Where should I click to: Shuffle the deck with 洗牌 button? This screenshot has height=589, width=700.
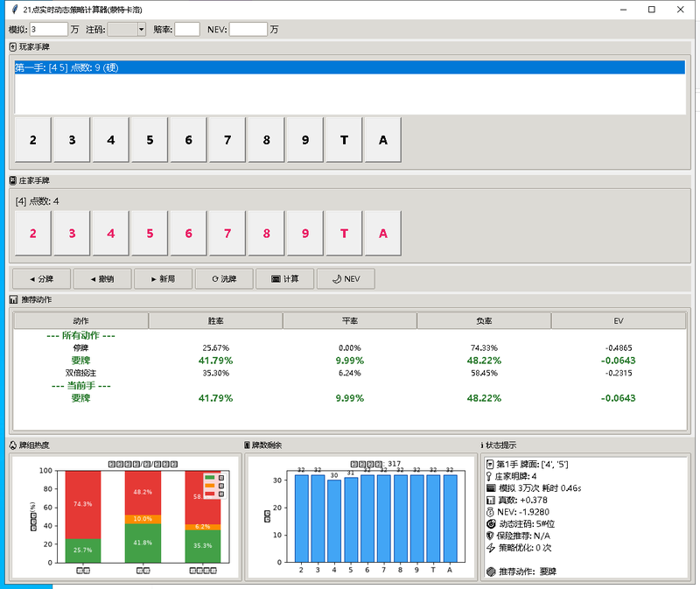point(224,278)
